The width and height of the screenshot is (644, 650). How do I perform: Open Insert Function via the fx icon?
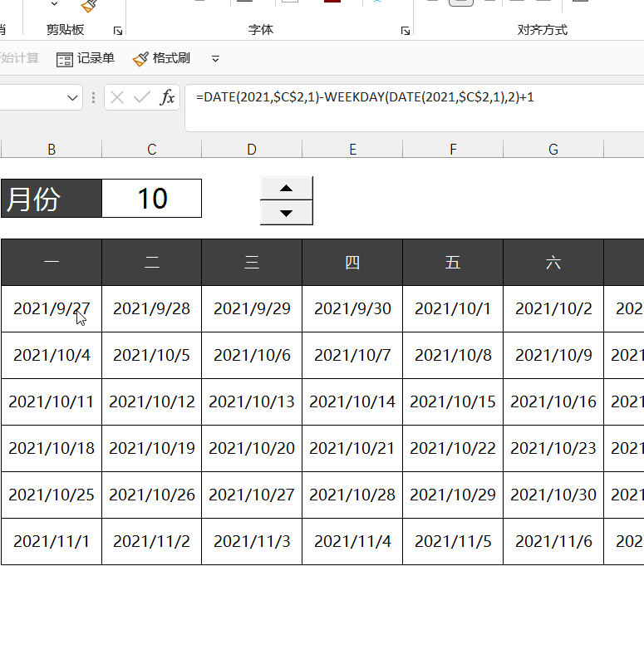point(167,98)
